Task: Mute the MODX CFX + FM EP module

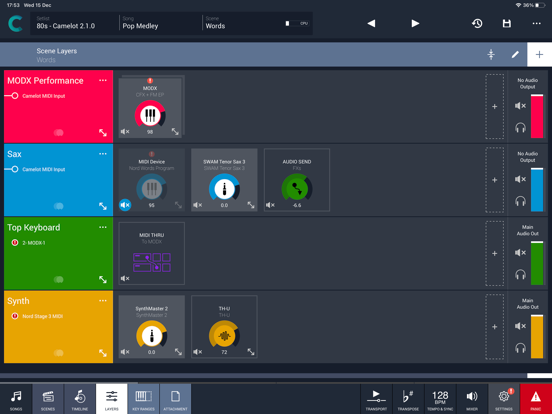Action: pyautogui.click(x=125, y=132)
